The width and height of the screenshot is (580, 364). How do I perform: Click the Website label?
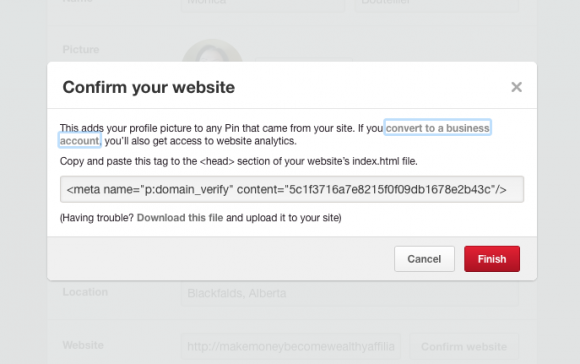(83, 345)
